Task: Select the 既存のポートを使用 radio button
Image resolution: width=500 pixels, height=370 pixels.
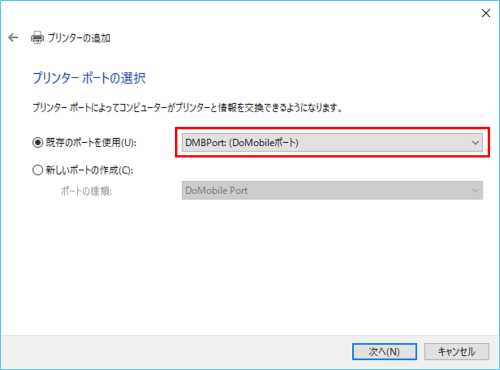Action: (38, 143)
